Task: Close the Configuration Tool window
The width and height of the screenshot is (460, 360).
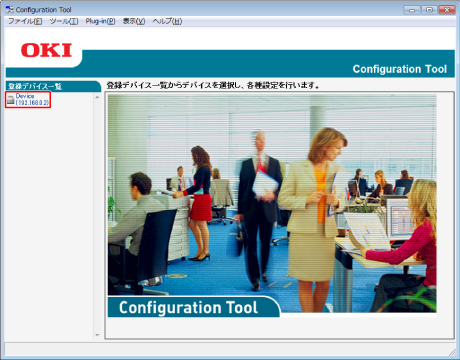Action: 447,10
